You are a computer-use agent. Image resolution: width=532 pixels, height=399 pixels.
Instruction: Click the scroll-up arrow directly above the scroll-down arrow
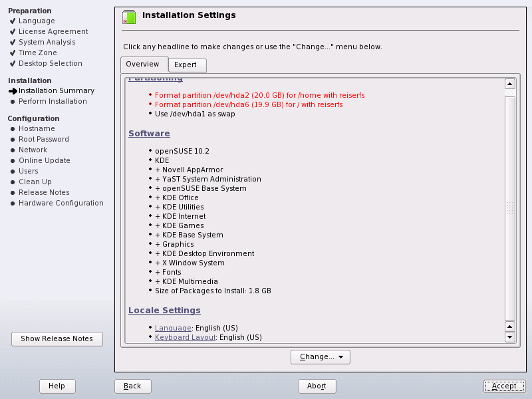tap(509, 327)
